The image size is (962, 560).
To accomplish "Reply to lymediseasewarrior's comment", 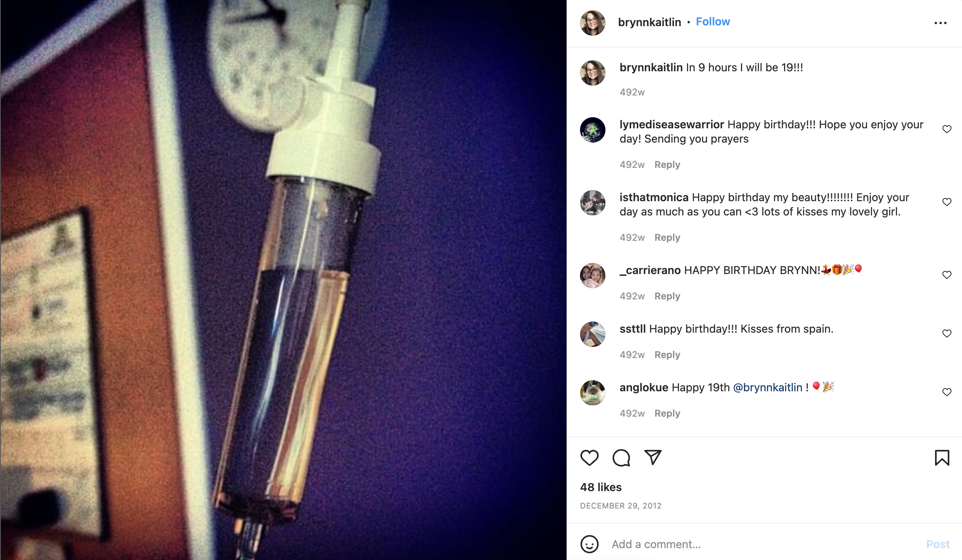I will [x=667, y=165].
